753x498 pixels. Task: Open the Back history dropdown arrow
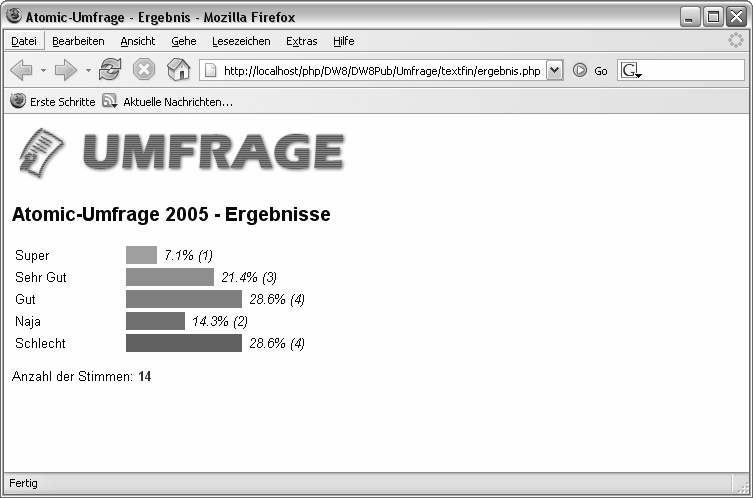tap(43, 71)
